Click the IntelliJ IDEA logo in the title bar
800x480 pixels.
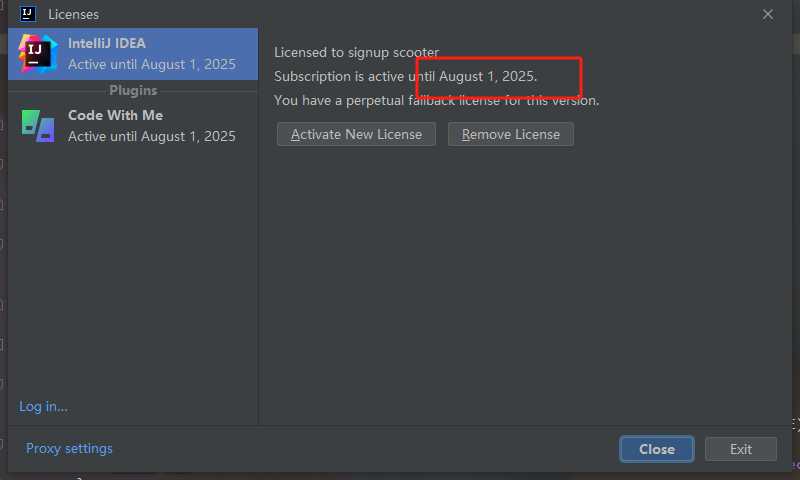tap(29, 14)
